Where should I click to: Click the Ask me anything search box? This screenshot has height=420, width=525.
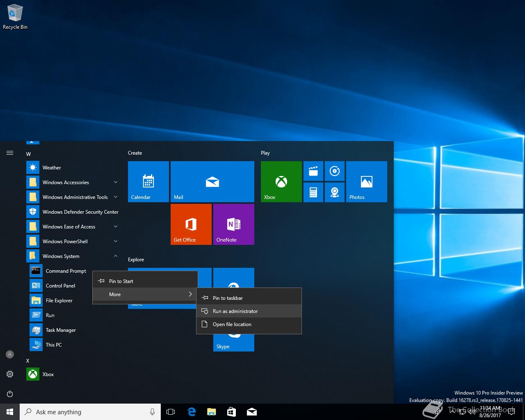[90, 412]
